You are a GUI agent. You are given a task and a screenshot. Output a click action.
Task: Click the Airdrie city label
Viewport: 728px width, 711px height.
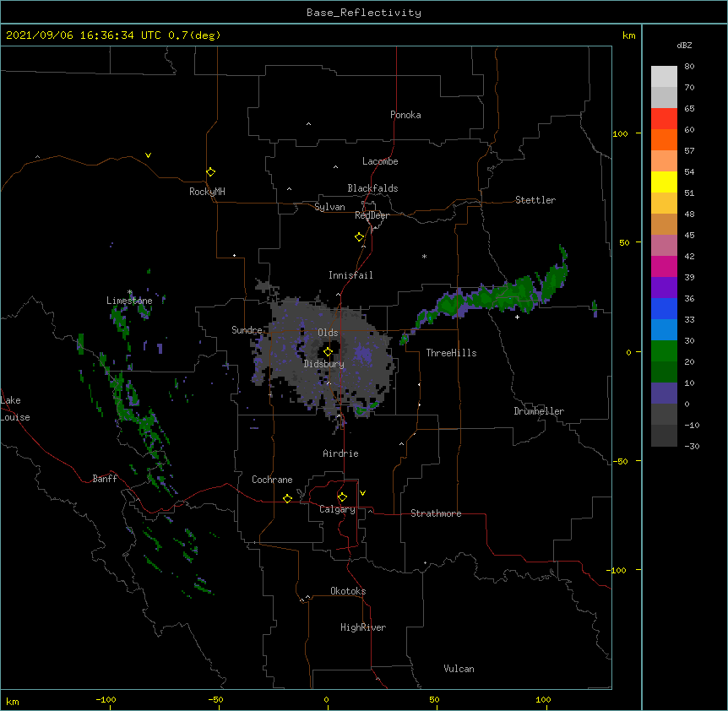point(341,453)
